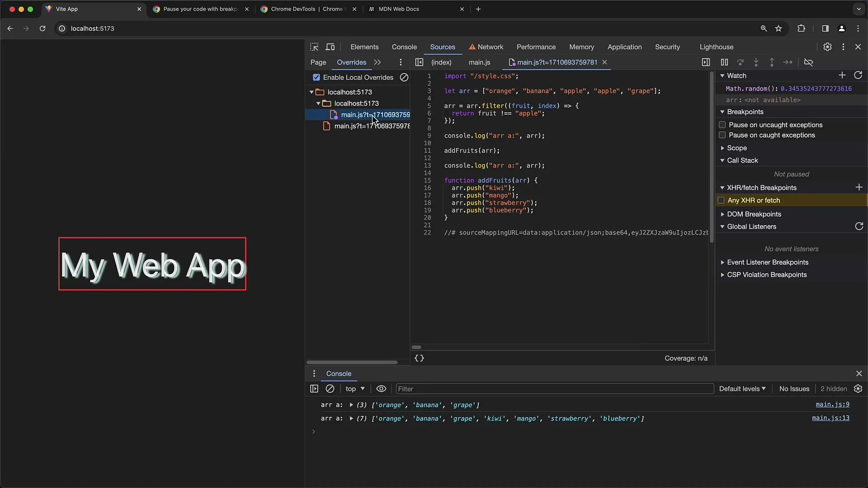
Task: Click the create live expression eye icon
Action: [381, 389]
